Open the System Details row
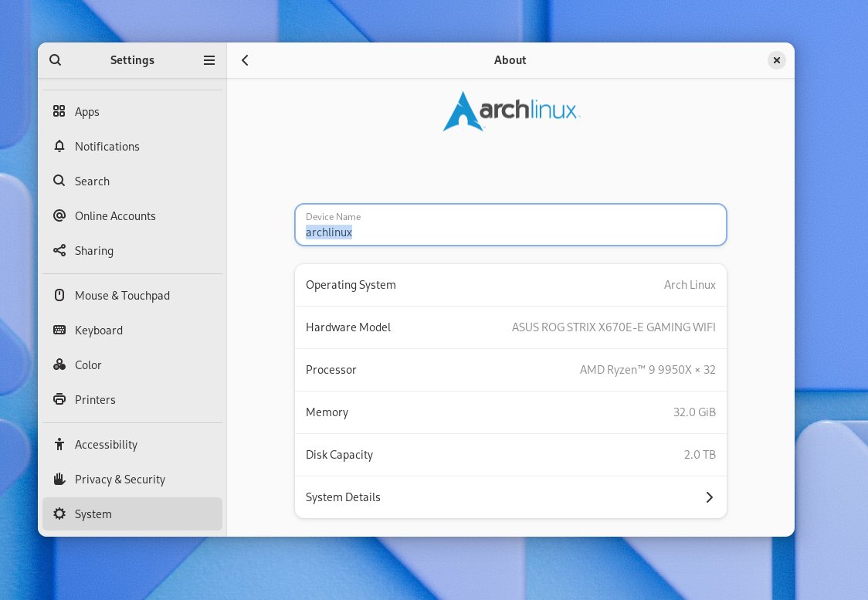This screenshot has width=868, height=600. pos(510,497)
